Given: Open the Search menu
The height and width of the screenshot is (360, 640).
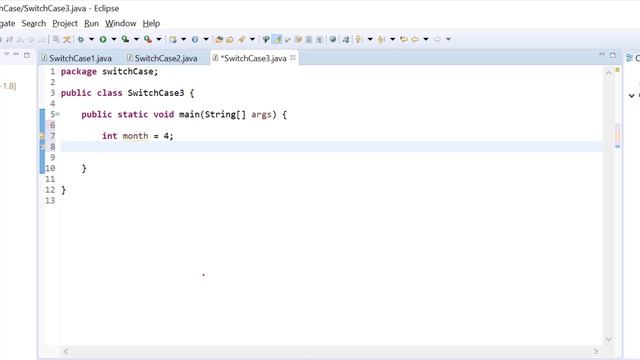Looking at the screenshot, I should click(x=33, y=23).
